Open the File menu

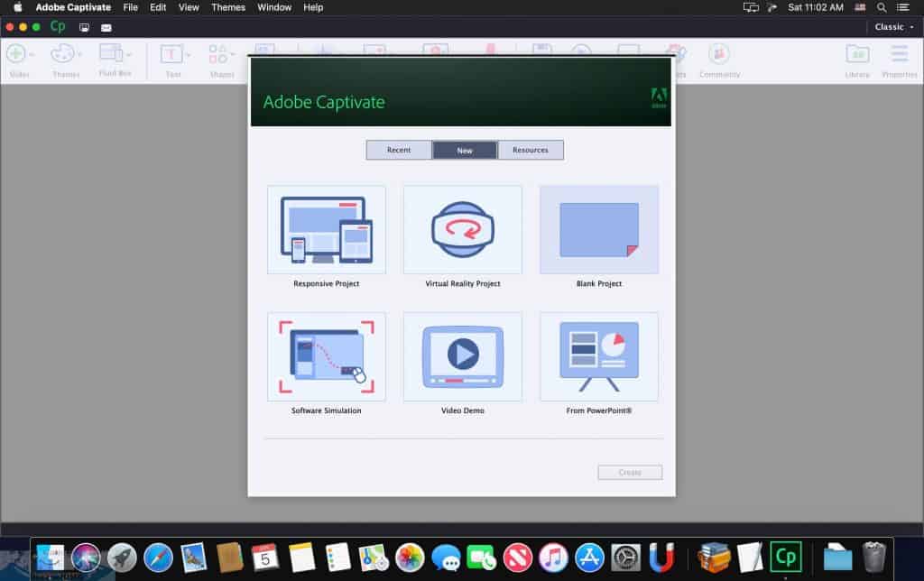[130, 7]
